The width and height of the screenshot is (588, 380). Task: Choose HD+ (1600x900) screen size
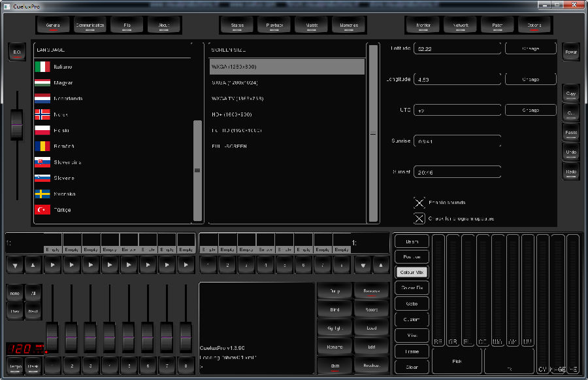(x=287, y=114)
